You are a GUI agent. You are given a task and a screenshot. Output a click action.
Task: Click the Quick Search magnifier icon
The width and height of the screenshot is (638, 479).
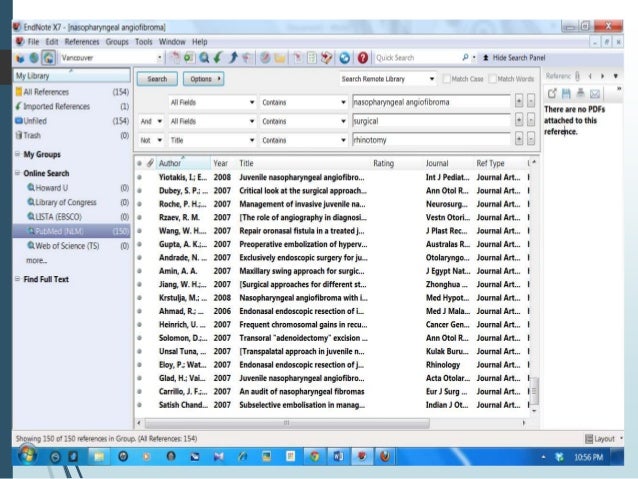pyautogui.click(x=465, y=57)
